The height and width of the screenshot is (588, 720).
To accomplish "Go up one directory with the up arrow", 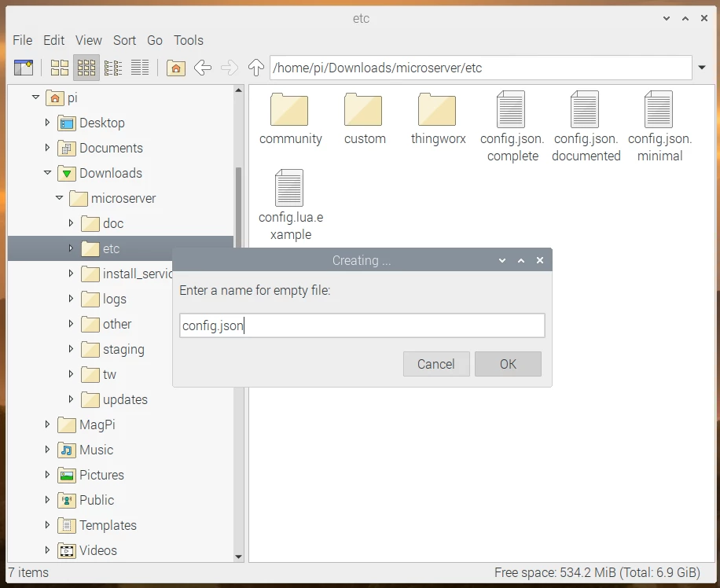I will click(x=255, y=68).
